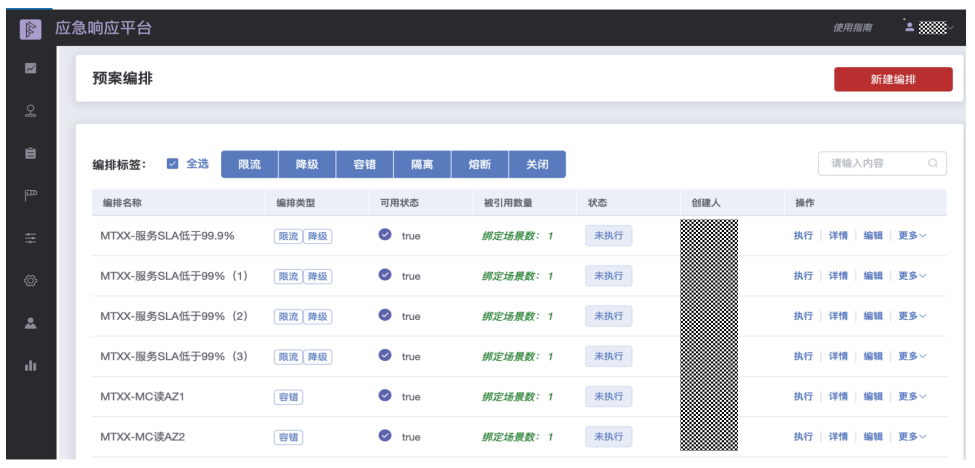This screenshot has height=468, width=975.
Task: Expand 更多 in MTXX-MC读AZ2 row
Action: pos(912,437)
